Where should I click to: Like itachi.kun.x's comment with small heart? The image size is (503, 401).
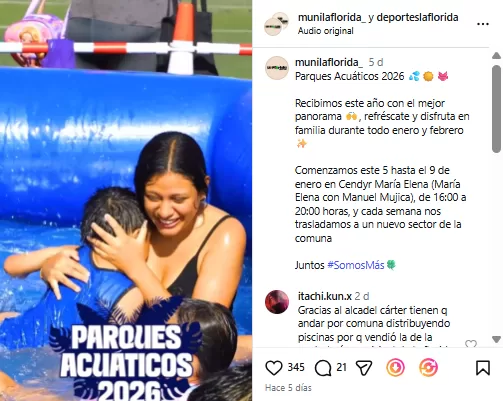point(471,344)
